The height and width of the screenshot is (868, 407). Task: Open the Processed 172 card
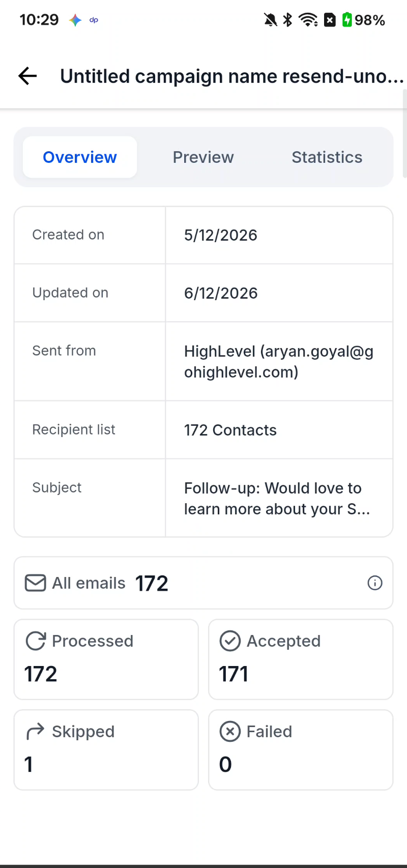106,659
